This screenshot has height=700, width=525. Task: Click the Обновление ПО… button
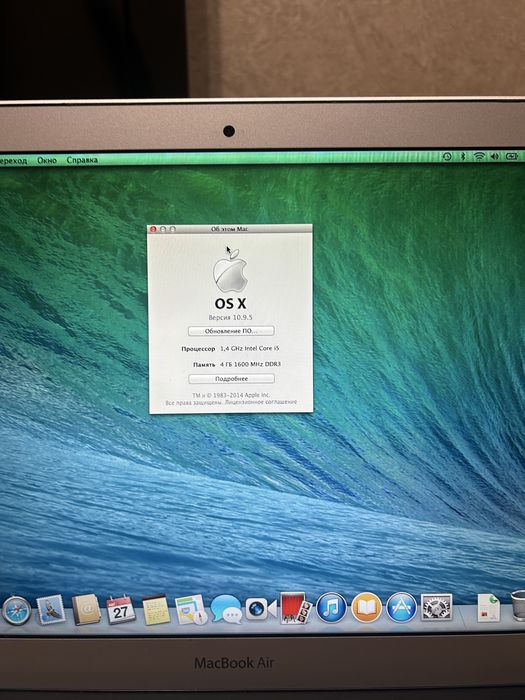[231, 331]
